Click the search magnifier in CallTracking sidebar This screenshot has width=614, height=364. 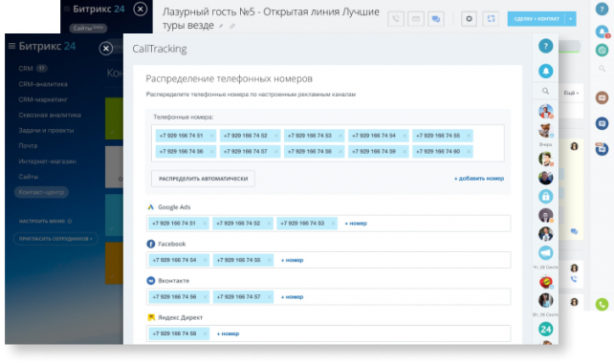click(x=545, y=91)
